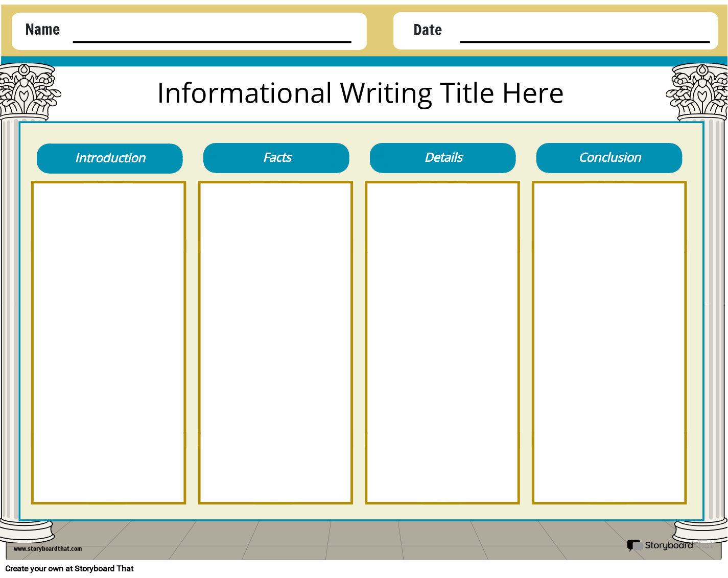Click the 'Date' label text
Screen dimensions: 728x578
point(428,30)
